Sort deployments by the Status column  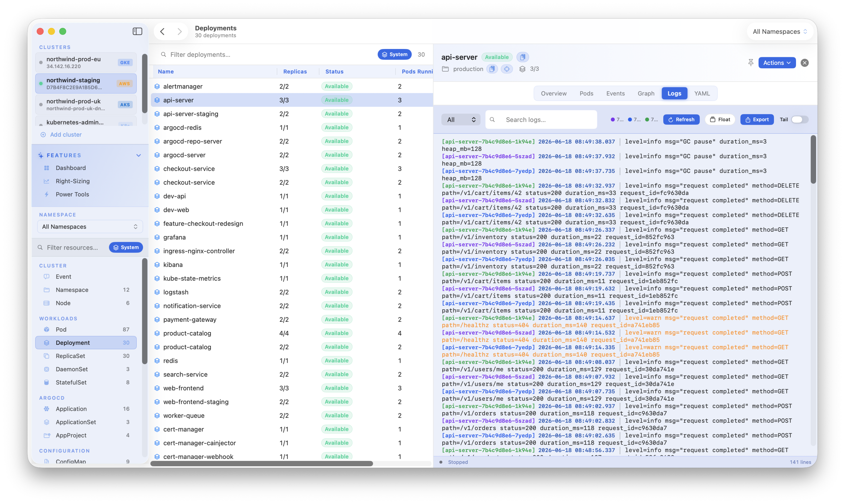click(334, 72)
